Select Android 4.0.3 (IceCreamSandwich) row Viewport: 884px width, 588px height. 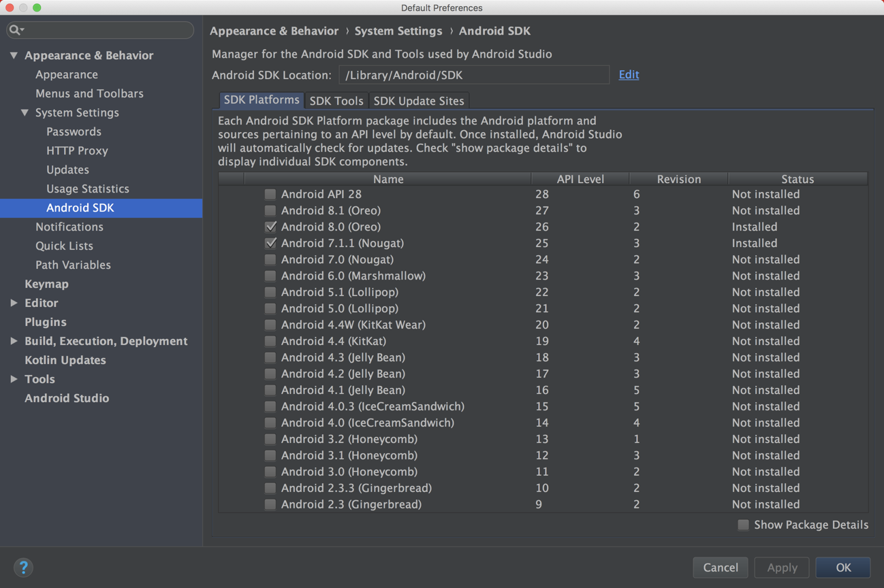pos(543,406)
